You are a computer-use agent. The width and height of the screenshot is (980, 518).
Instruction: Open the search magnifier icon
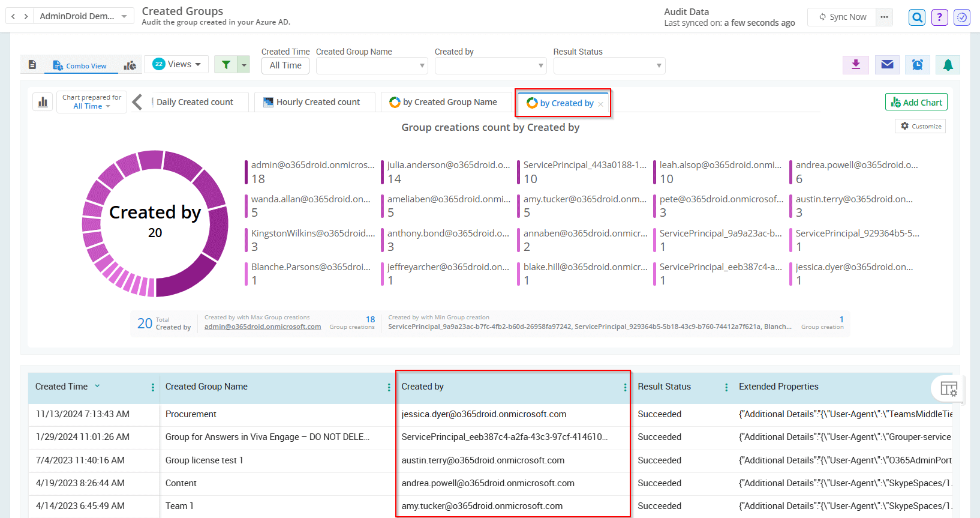[917, 17]
